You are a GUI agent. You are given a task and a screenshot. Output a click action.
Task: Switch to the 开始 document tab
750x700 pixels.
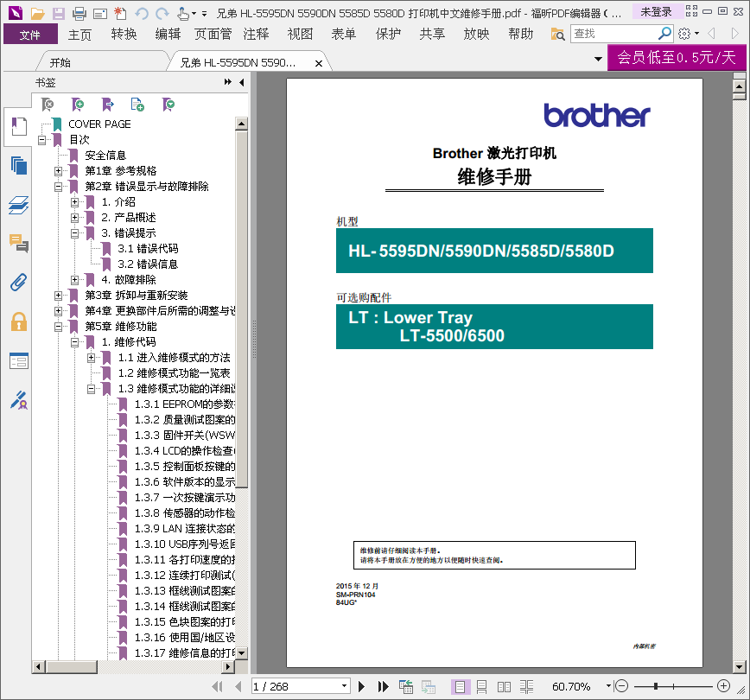[60, 63]
